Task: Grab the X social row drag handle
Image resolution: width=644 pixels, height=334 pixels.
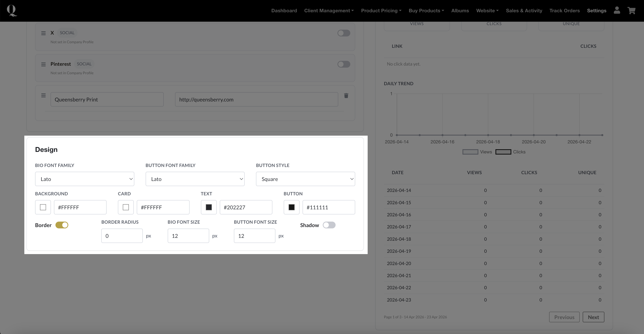Action: click(43, 33)
